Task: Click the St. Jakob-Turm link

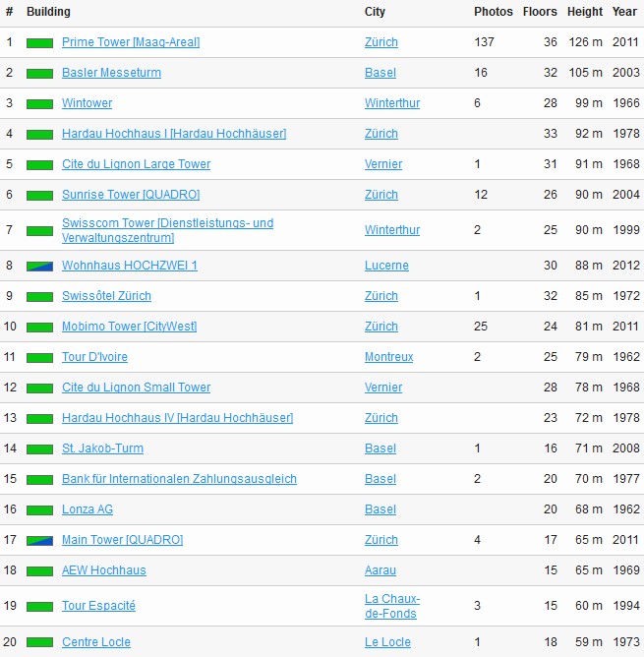Action: 102,448
